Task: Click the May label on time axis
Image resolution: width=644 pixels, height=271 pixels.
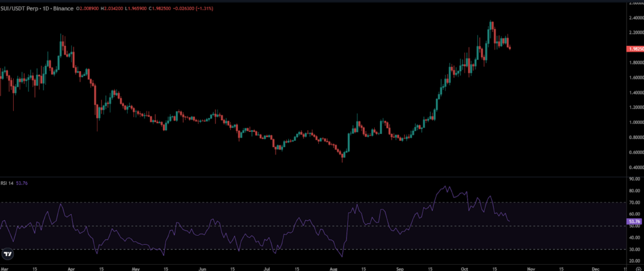Action: [x=136, y=268]
